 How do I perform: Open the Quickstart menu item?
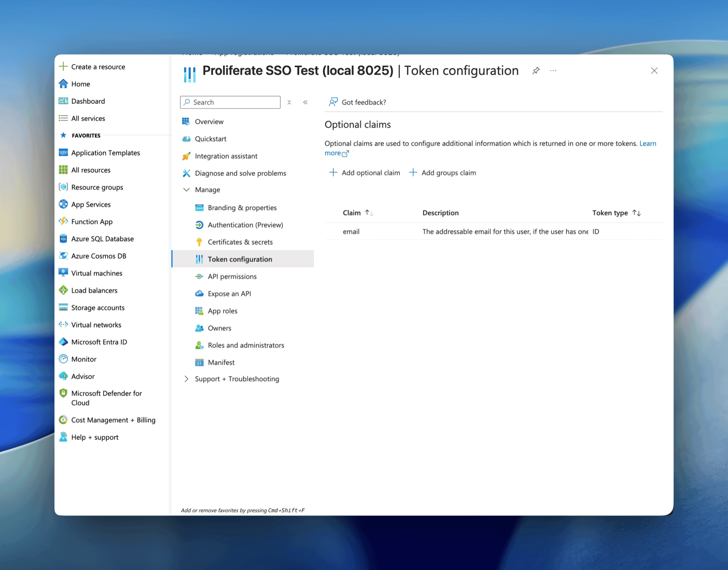pos(210,139)
